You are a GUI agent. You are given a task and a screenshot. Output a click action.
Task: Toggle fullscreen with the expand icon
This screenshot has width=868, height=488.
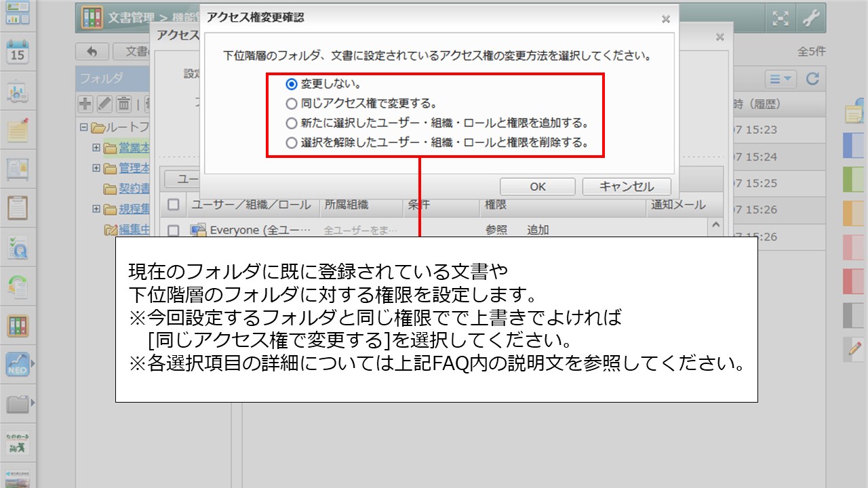click(781, 19)
